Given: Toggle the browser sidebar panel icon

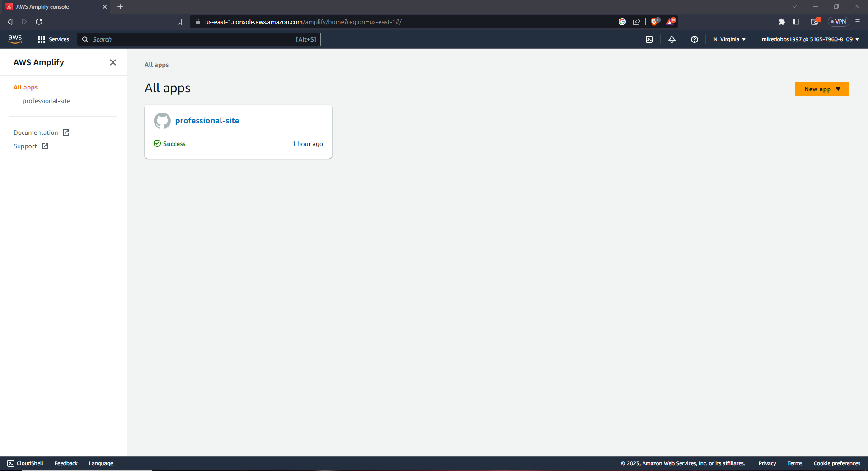Looking at the screenshot, I should (796, 22).
